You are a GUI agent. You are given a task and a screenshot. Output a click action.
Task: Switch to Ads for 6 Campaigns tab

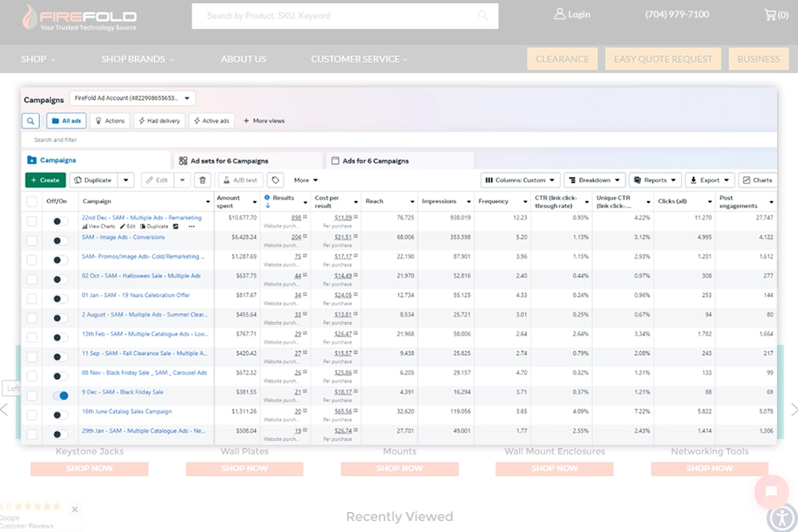pyautogui.click(x=400, y=161)
